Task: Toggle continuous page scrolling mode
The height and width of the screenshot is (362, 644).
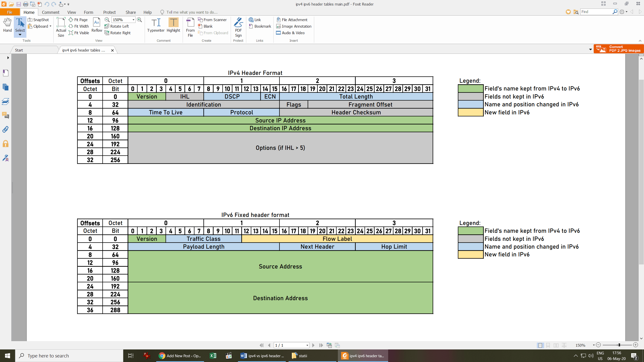Action: coord(548,345)
